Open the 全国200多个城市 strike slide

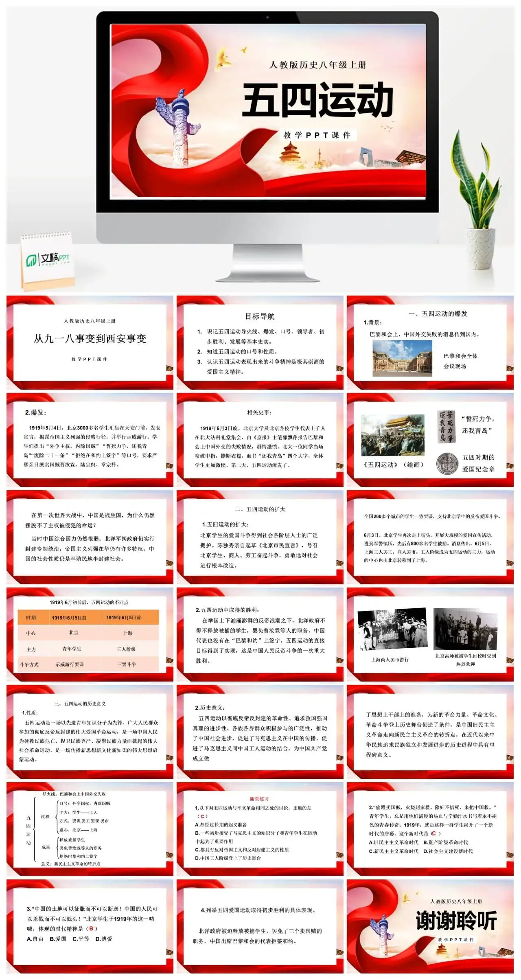(x=430, y=537)
